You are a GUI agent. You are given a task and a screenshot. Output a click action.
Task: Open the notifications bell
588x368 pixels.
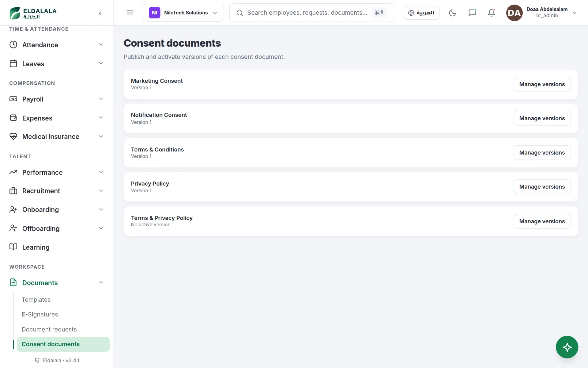coord(492,13)
